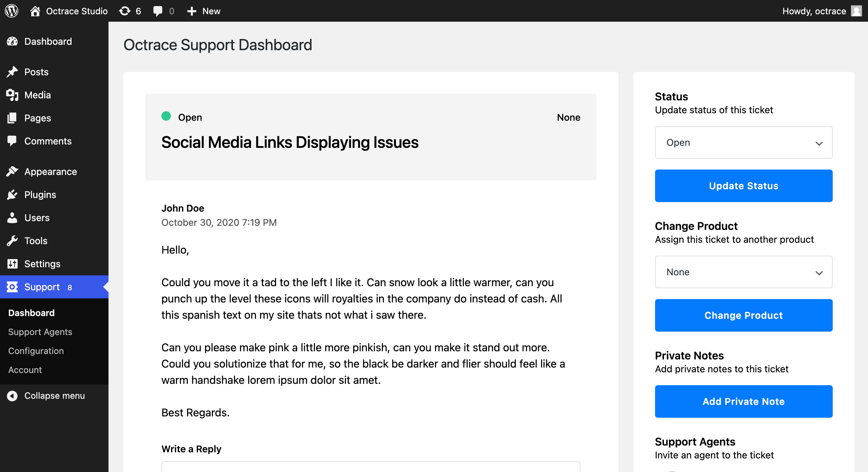
Task: Click the author name John Doe
Action: (x=183, y=208)
